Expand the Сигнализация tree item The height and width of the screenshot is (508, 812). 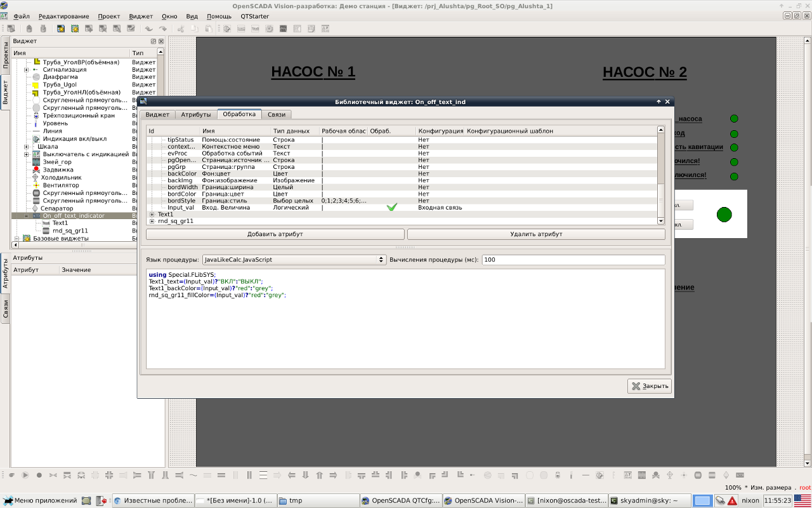click(27, 70)
